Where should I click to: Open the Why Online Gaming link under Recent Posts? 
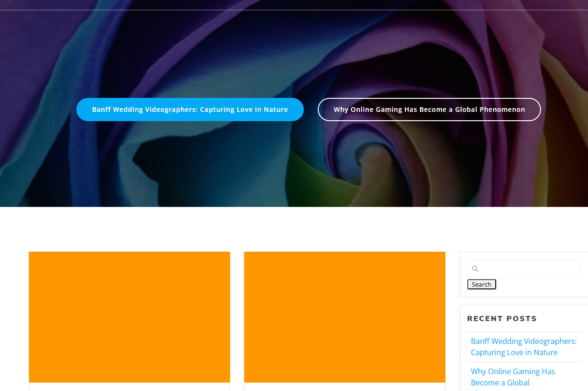click(x=513, y=379)
